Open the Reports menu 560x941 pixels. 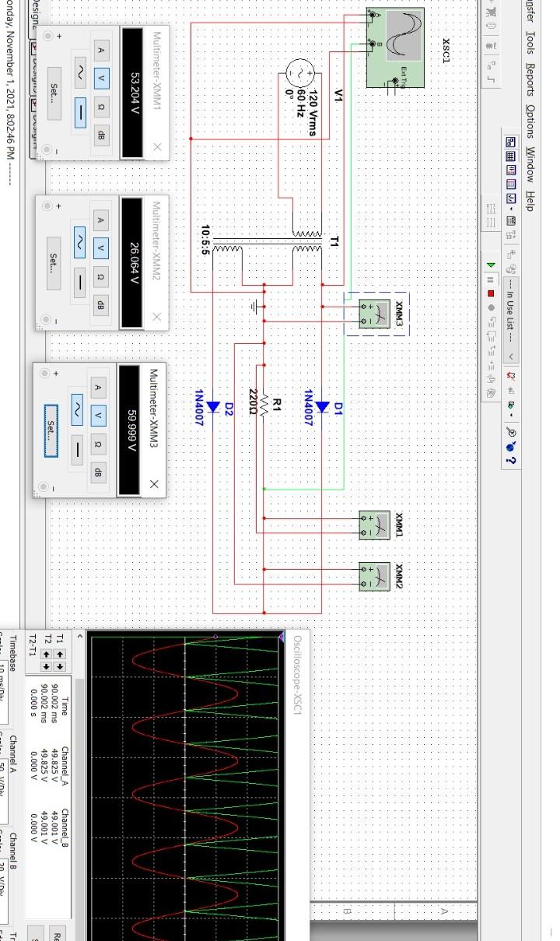(530, 80)
